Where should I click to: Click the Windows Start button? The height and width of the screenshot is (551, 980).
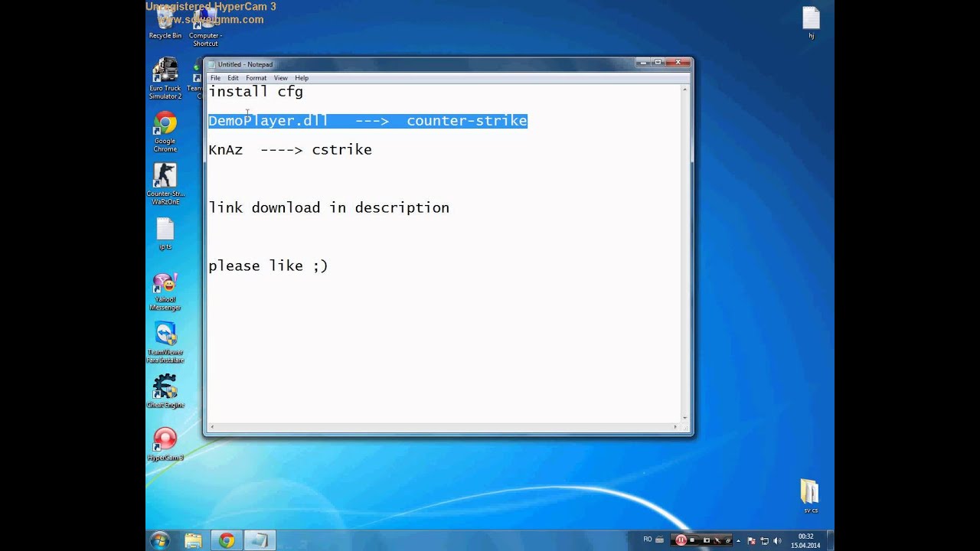tap(160, 540)
